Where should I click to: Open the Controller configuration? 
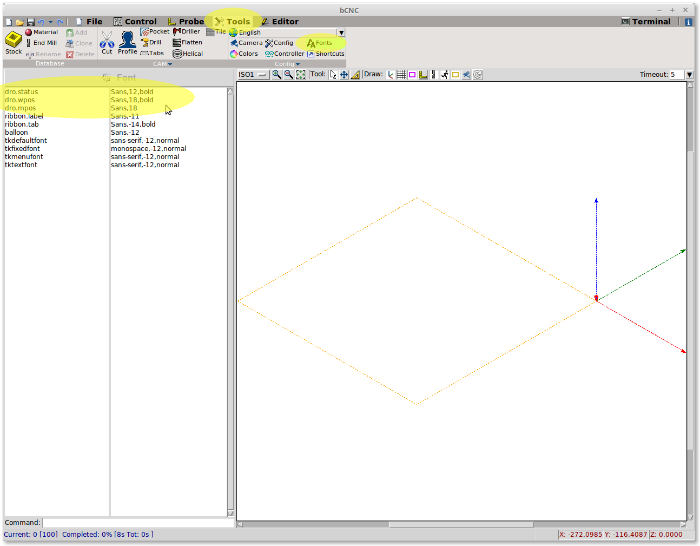point(284,54)
